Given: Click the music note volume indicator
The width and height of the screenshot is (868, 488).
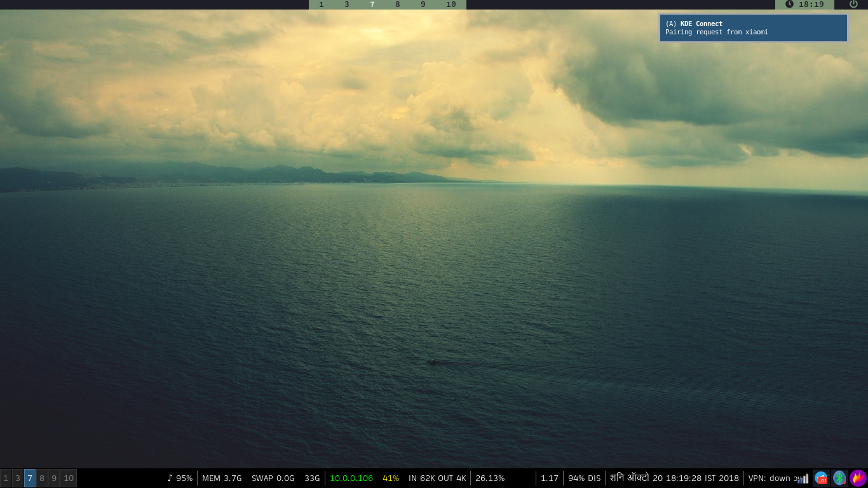Looking at the screenshot, I should 170,478.
